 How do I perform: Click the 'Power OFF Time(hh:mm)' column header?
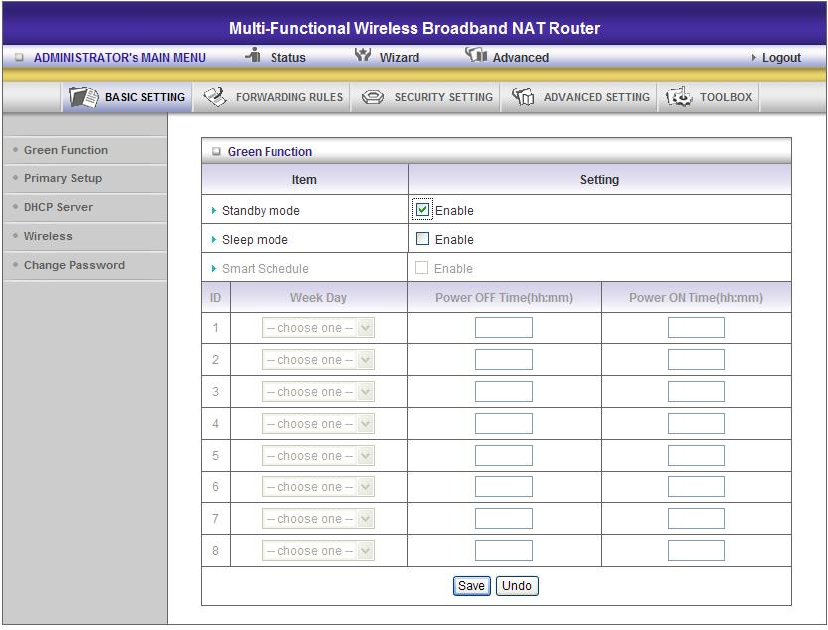(504, 298)
